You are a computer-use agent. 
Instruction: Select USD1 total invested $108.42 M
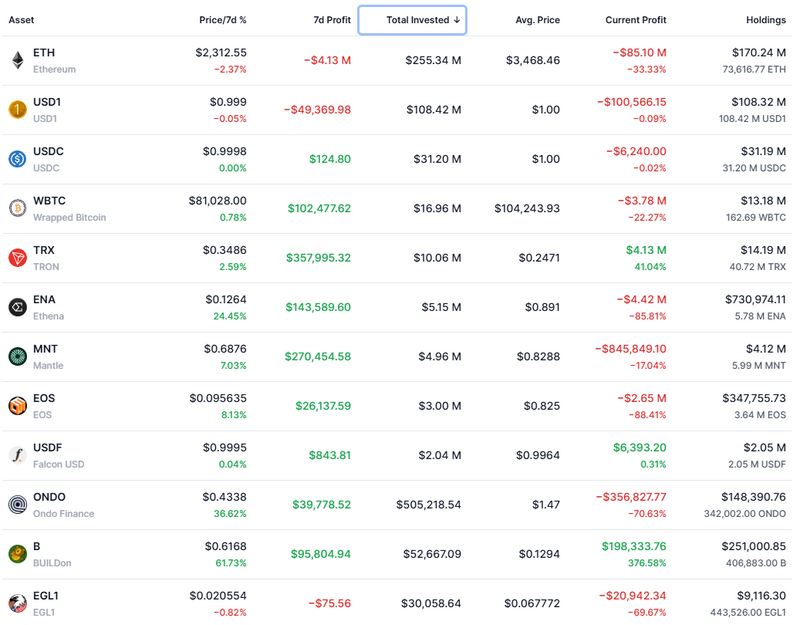434,110
